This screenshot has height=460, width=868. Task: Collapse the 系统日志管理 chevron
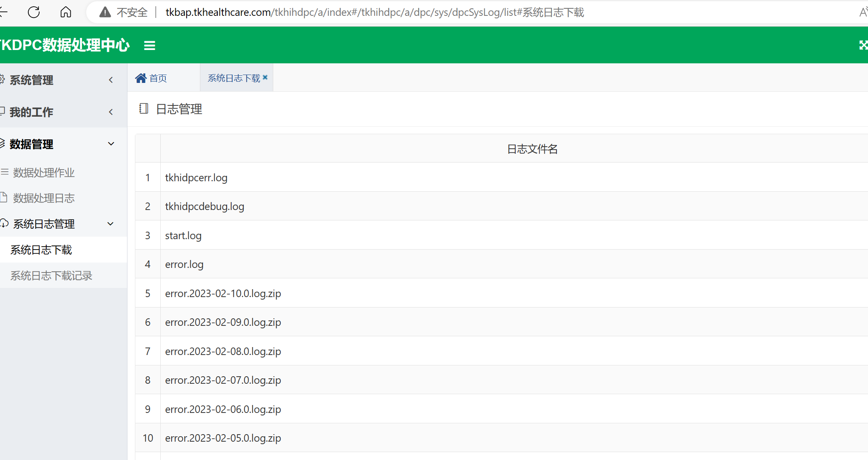pos(110,224)
